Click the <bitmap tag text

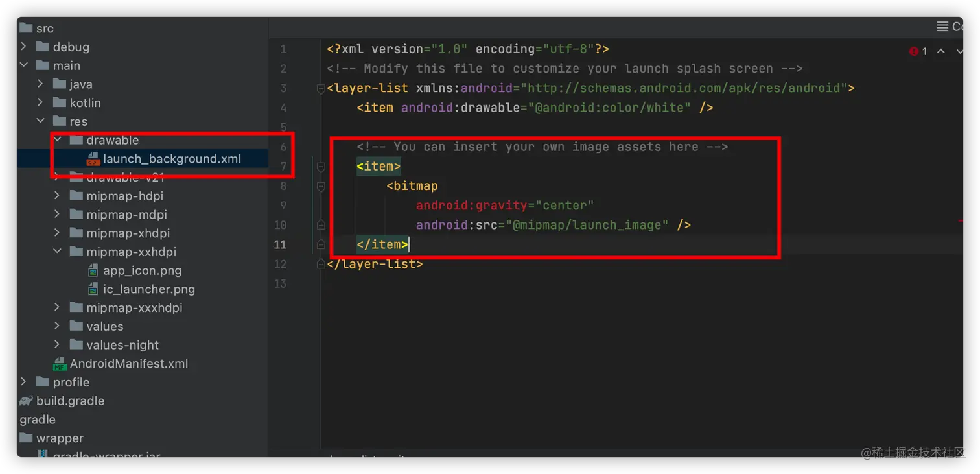pos(412,186)
